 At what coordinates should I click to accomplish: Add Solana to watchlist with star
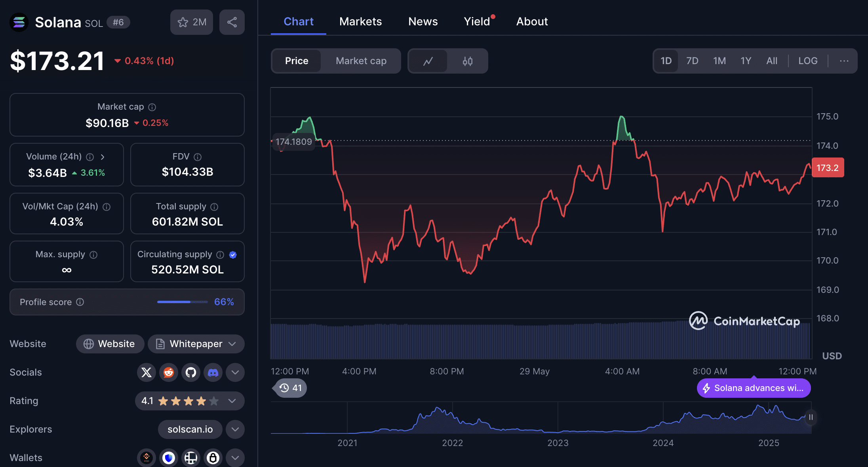click(x=192, y=22)
